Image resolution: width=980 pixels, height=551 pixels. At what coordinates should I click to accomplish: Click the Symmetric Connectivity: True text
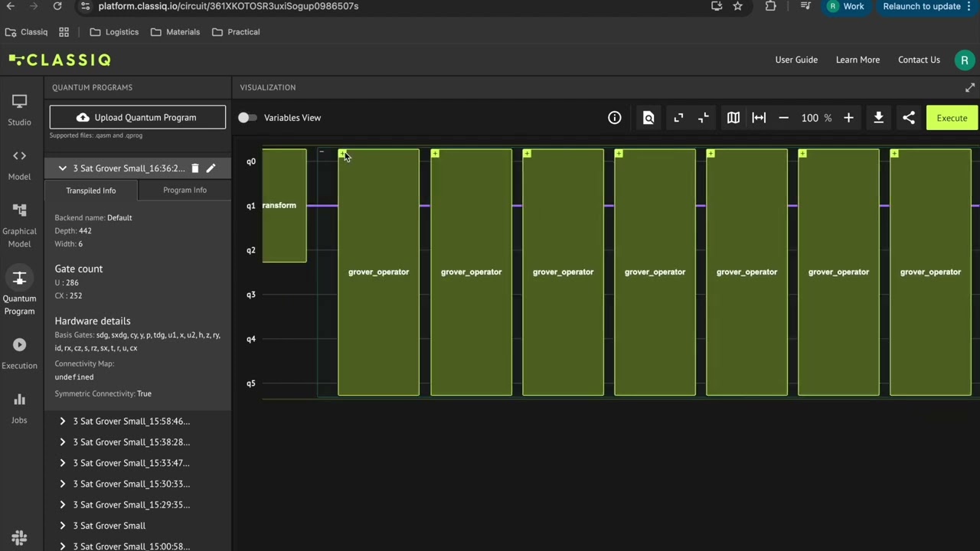pos(103,393)
